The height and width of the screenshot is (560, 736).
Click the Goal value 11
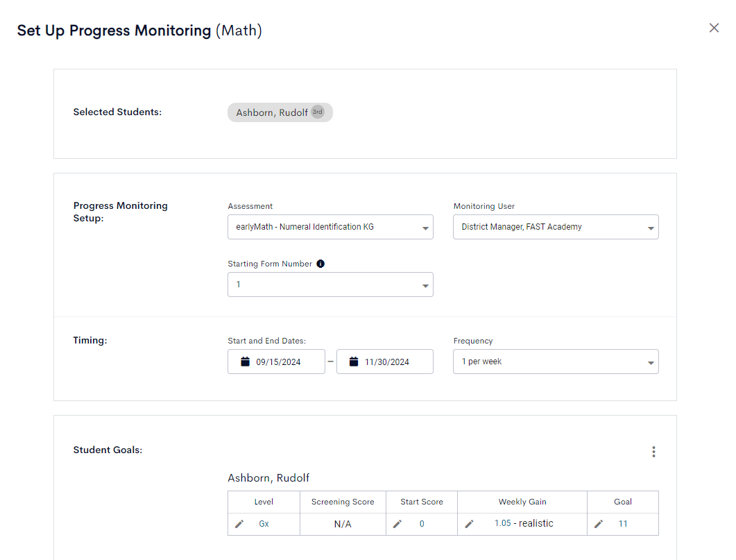[x=623, y=524]
